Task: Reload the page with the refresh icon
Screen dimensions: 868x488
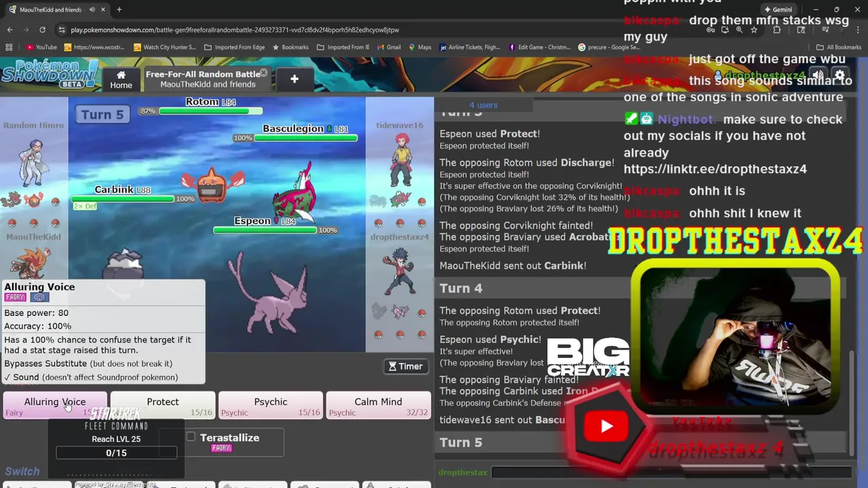Action: 42,30
